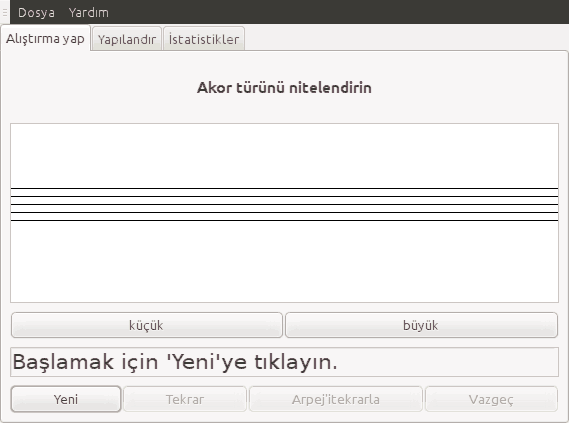
Task: Open the İstatistikler tab
Action: pyautogui.click(x=204, y=39)
